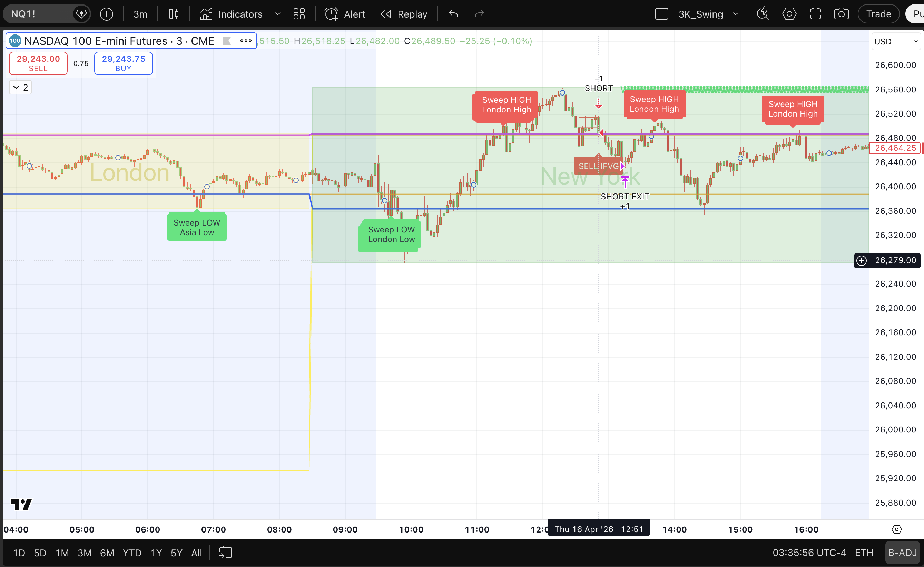Start bar Replay mode
The height and width of the screenshot is (567, 924).
point(404,14)
